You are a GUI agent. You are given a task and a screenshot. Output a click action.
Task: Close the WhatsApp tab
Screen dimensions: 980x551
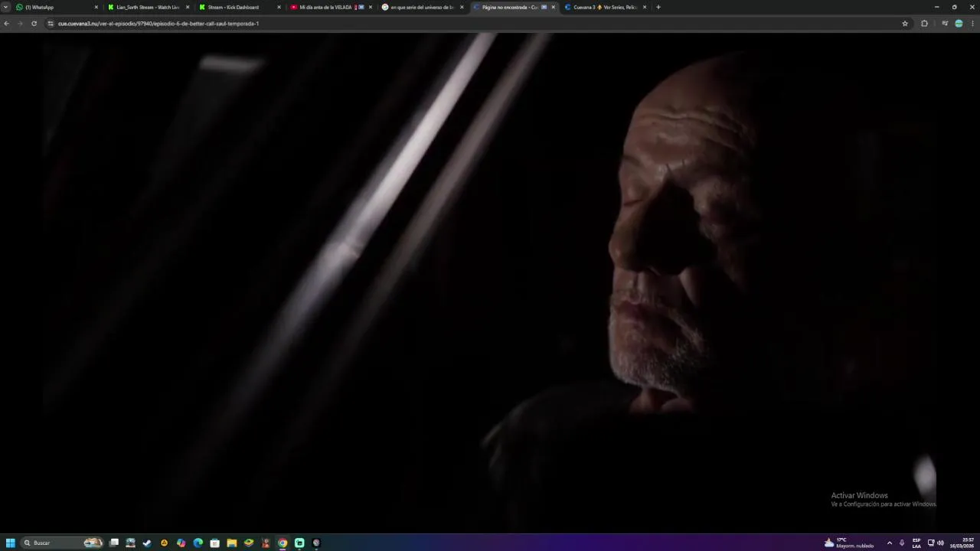pyautogui.click(x=96, y=7)
